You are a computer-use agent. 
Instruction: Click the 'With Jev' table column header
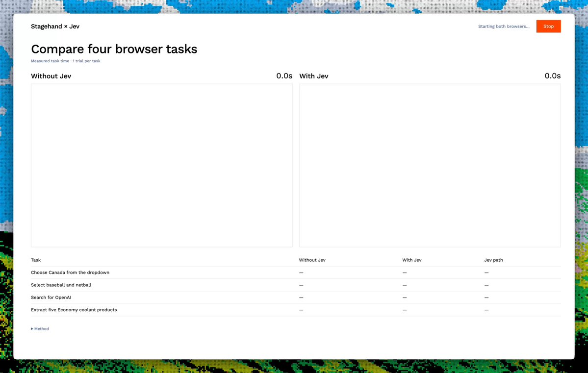pos(412,260)
